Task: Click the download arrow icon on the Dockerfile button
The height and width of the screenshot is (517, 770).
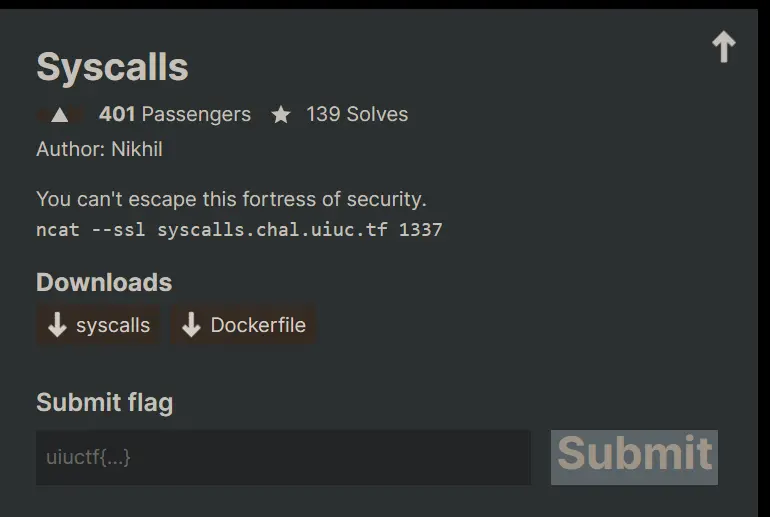Action: [192, 325]
